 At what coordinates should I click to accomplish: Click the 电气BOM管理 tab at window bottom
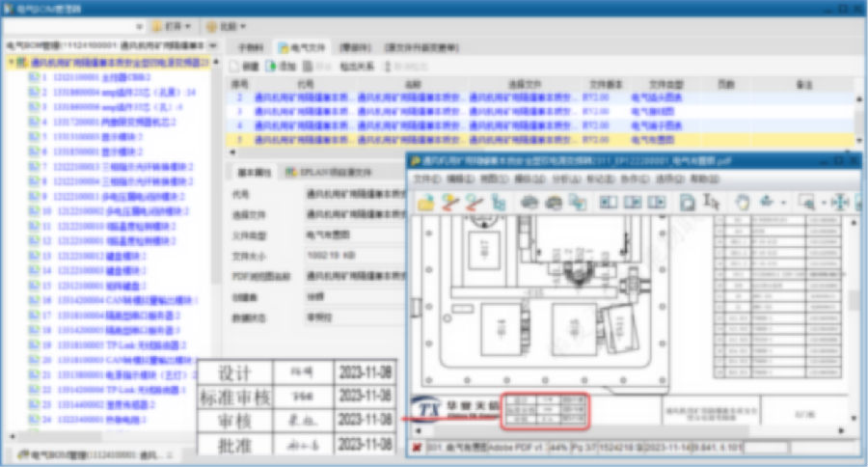95,454
